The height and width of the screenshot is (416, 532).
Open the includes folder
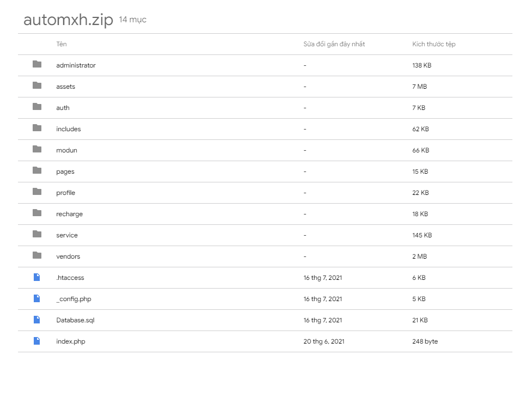coord(69,129)
